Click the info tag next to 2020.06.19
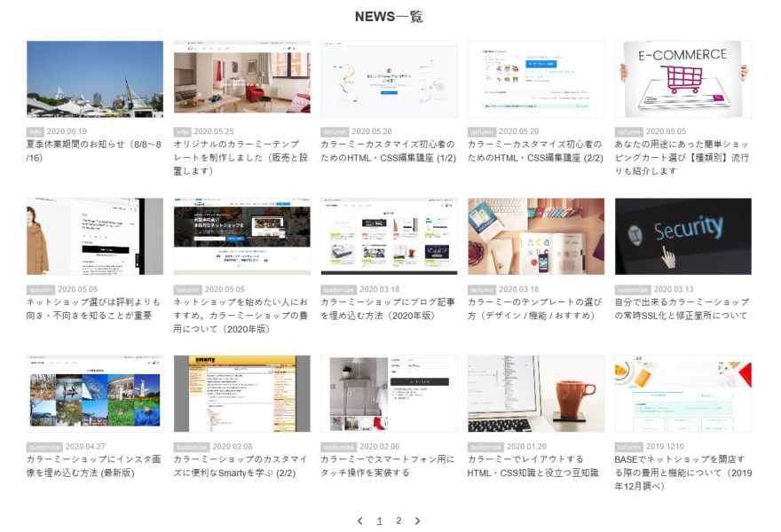 35,132
